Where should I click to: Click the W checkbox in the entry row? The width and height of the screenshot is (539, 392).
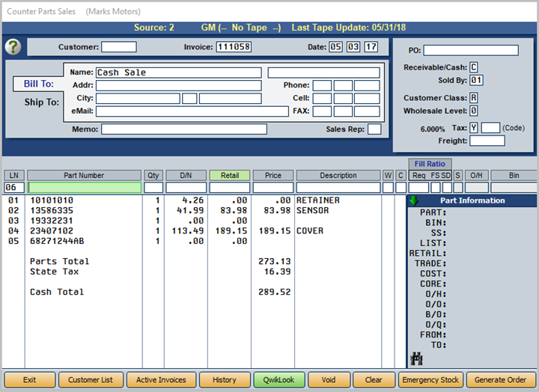coord(388,188)
